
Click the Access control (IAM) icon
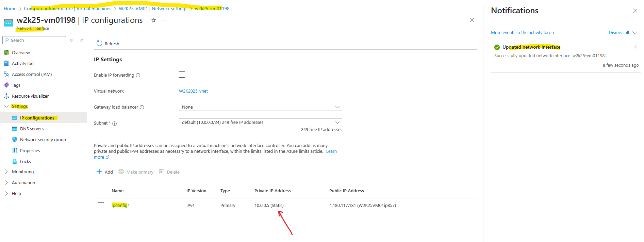pos(6,74)
